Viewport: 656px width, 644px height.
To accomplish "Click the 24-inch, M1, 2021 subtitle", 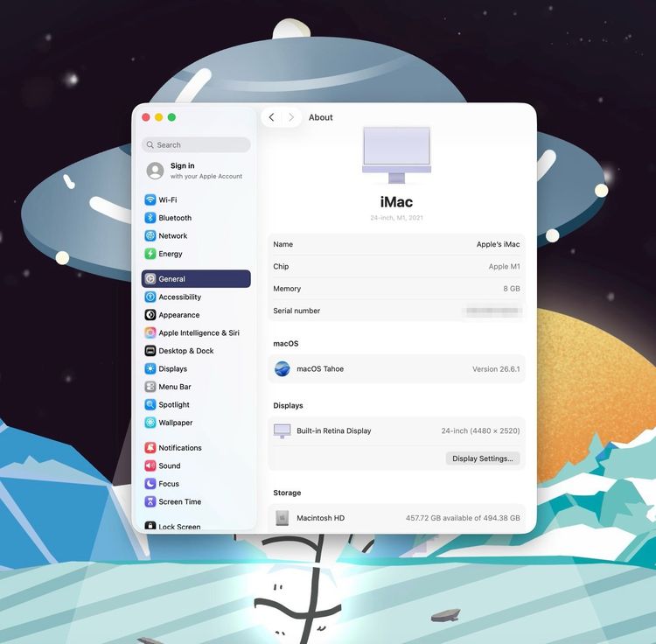I will pos(396,218).
